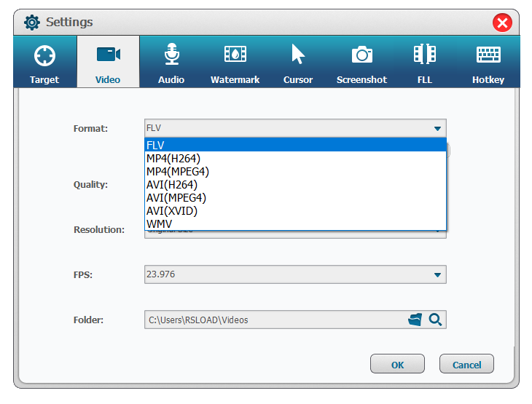The image size is (532, 404).
Task: Click the Settings gear icon in title
Action: 32,23
